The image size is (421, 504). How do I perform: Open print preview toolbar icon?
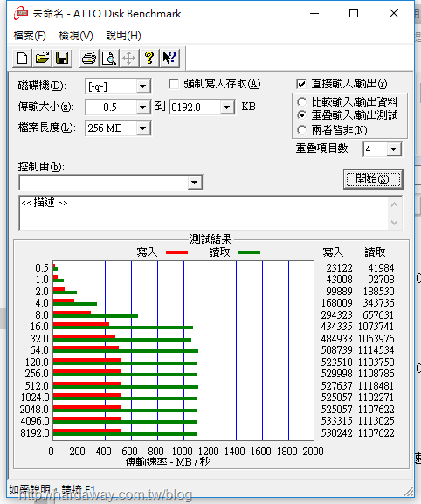pos(109,59)
